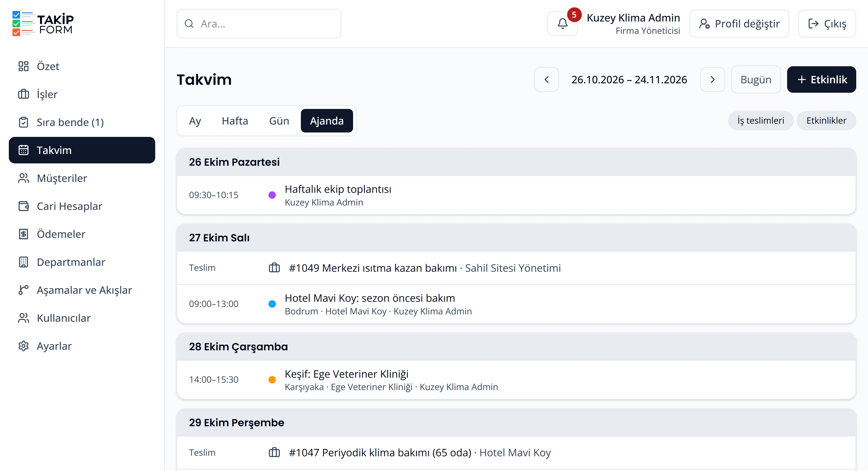868x471 pixels.
Task: Click the Özet dashboard icon
Action: pos(23,66)
